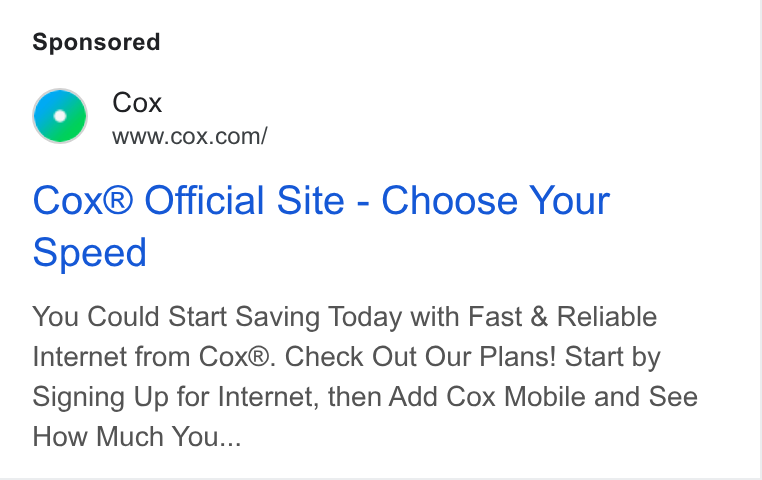Click the bold Sponsored label
Screen dimensions: 762x480
click(x=96, y=42)
